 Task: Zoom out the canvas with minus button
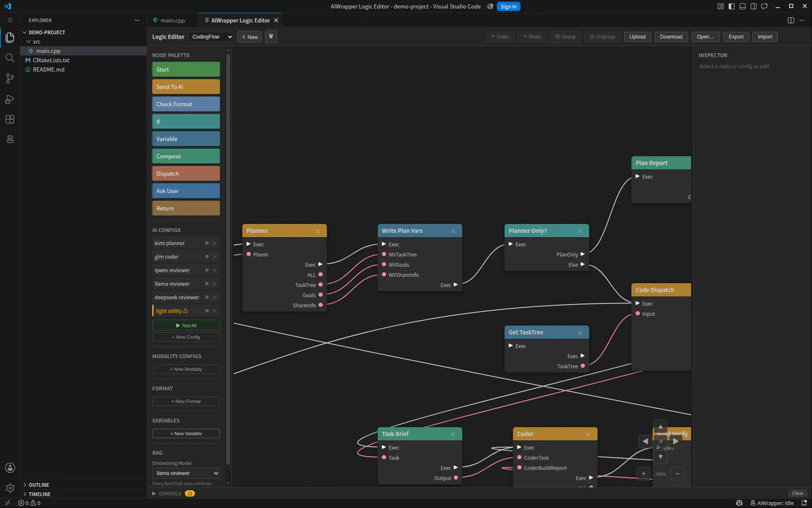pos(678,474)
